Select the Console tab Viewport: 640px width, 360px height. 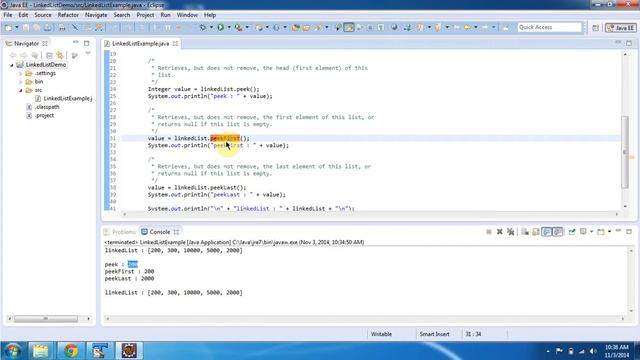[160, 232]
